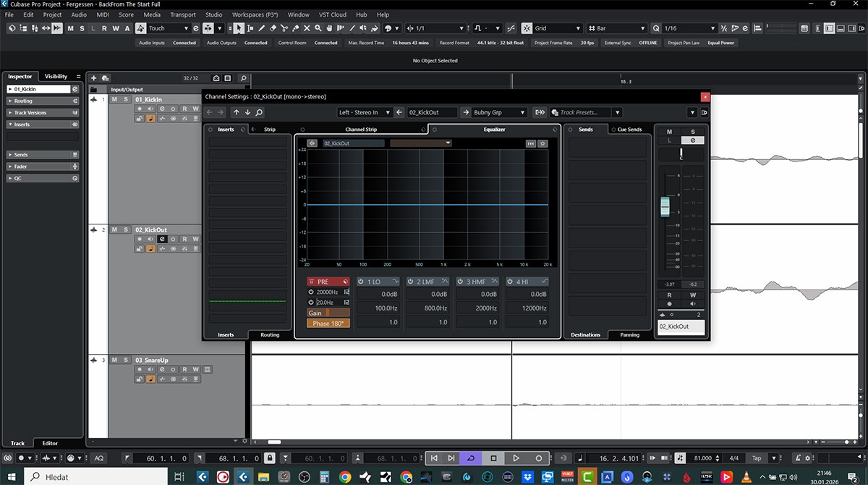
Task: Expand the Track Presets dropdown
Action: click(x=616, y=112)
